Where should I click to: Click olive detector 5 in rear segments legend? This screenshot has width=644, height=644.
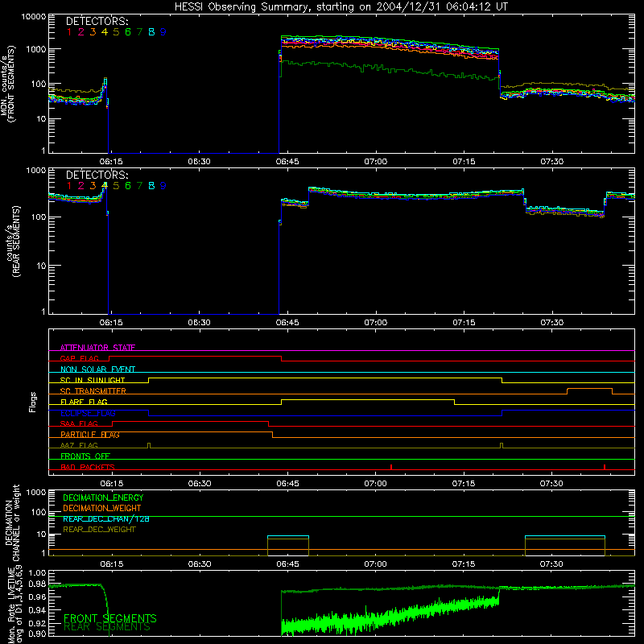point(116,186)
